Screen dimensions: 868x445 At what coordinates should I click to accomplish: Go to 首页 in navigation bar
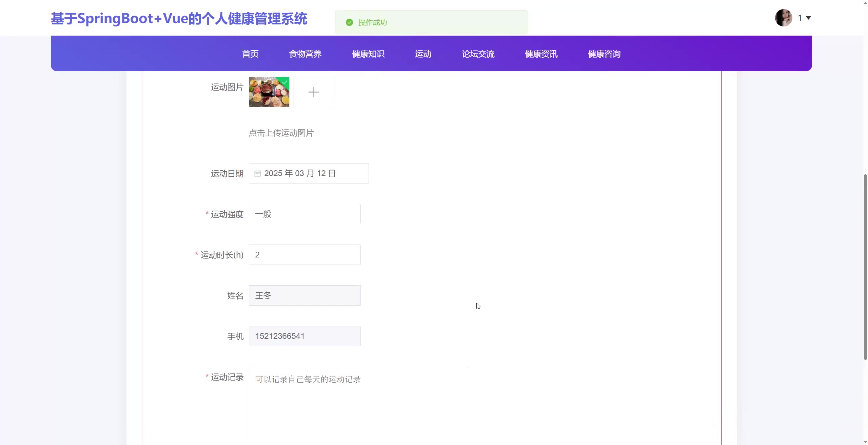250,54
